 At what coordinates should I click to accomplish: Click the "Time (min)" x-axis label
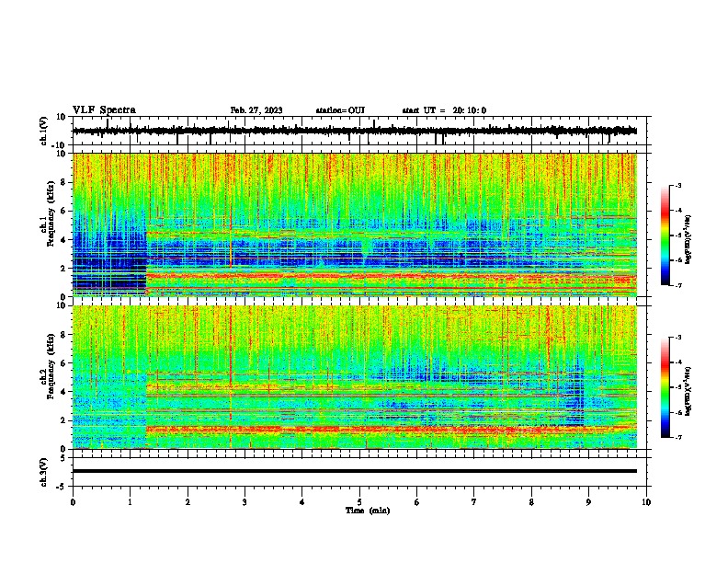pyautogui.click(x=368, y=511)
